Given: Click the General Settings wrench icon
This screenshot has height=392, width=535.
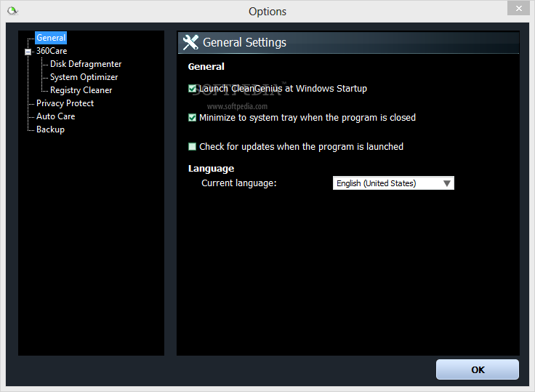Looking at the screenshot, I should click(x=190, y=42).
